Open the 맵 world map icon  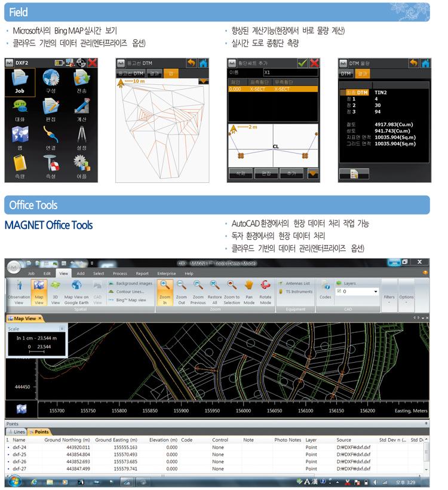(20, 134)
